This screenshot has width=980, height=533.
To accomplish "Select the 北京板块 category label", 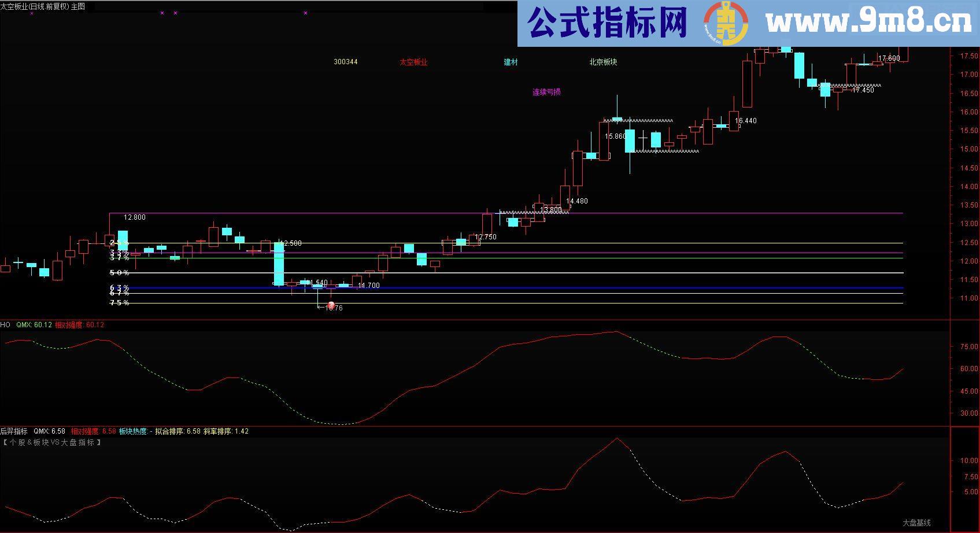I will (x=602, y=62).
